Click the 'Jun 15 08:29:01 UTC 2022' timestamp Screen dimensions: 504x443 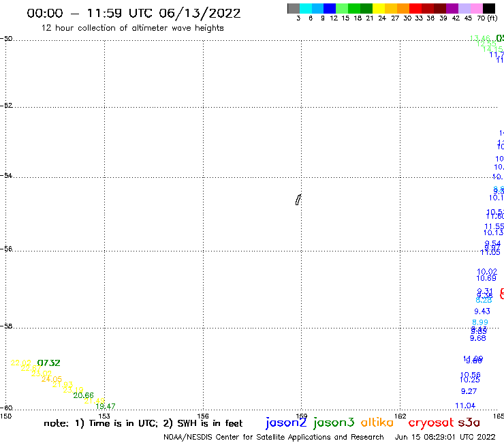tap(445, 437)
